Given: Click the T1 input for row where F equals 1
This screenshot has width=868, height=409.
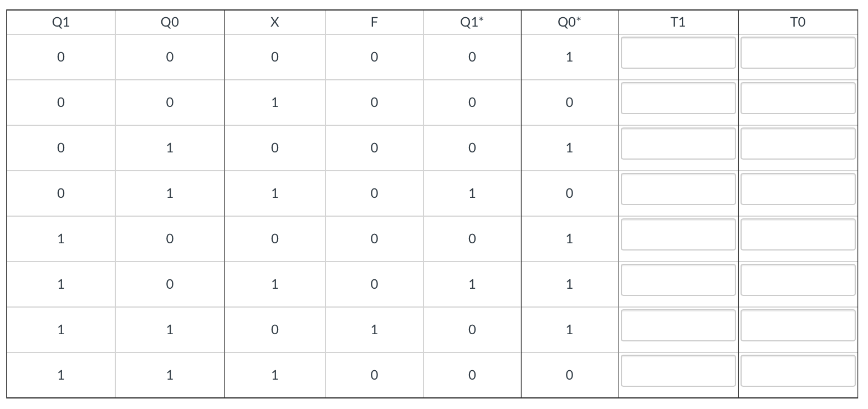Looking at the screenshot, I should click(677, 326).
